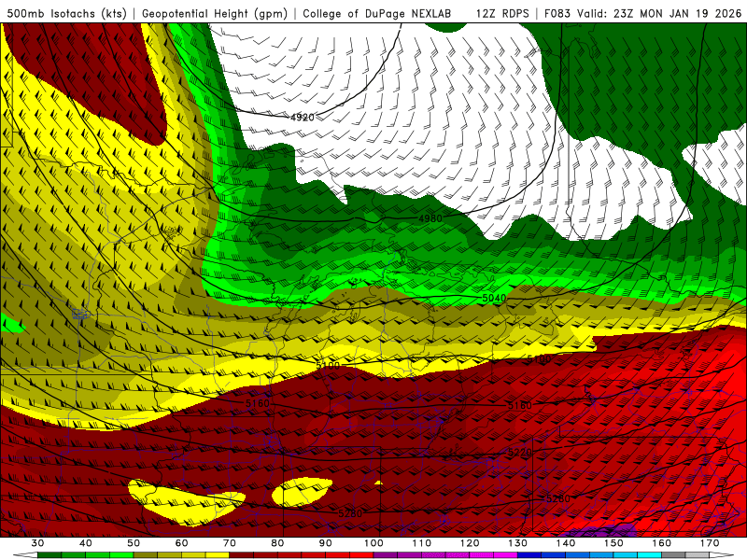Click the '12Z RDPS' model run label
The height and width of the screenshot is (560, 747).
[x=502, y=13]
